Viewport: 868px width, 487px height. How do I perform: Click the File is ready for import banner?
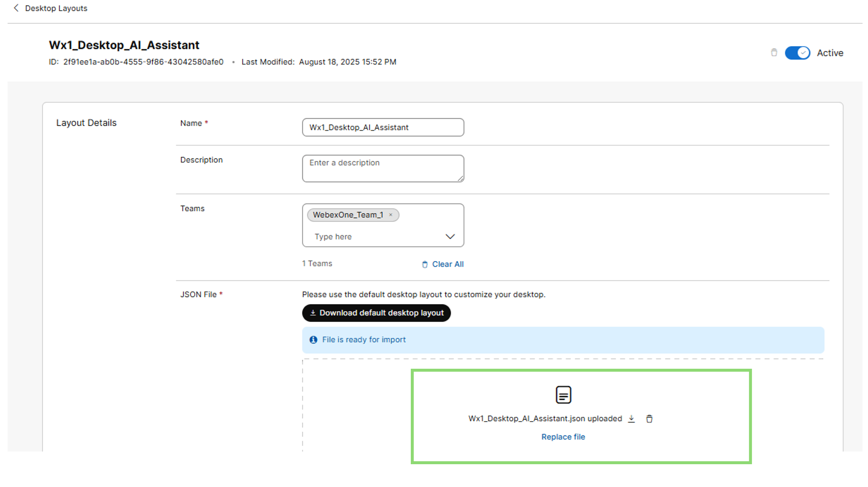[x=563, y=340]
